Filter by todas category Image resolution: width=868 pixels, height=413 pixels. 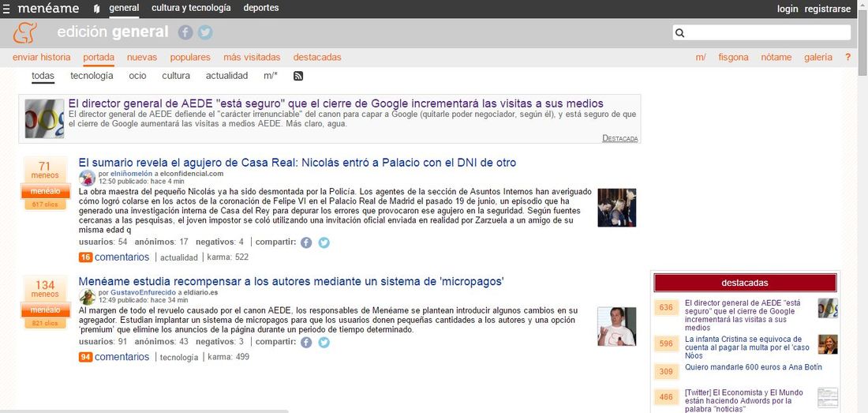point(43,76)
